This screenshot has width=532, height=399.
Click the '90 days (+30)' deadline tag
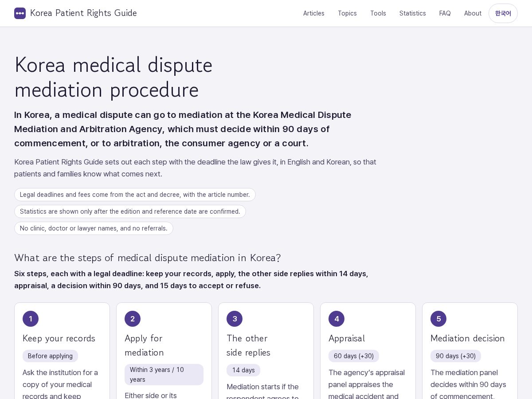coord(456,356)
